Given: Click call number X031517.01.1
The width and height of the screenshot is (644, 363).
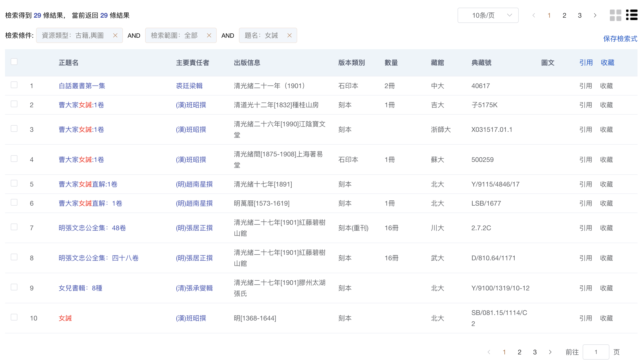Looking at the screenshot, I should tap(492, 129).
